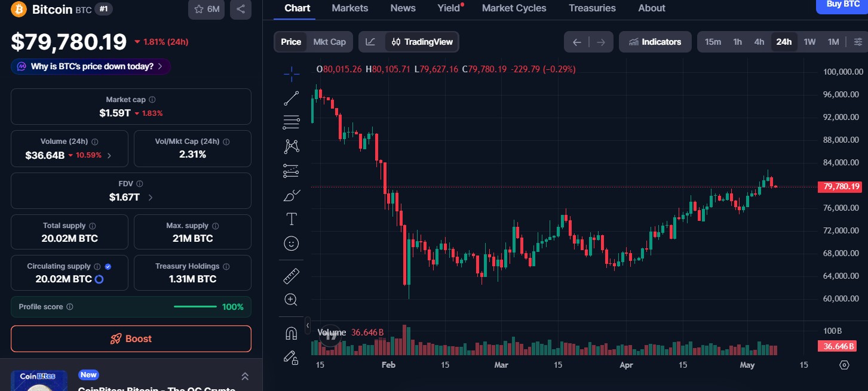868x391 pixels.
Task: Click the Profile score info icon
Action: 70,307
